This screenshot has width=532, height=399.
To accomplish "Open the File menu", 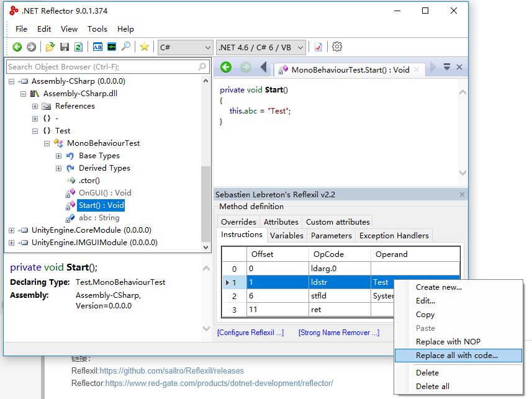I will pos(21,29).
